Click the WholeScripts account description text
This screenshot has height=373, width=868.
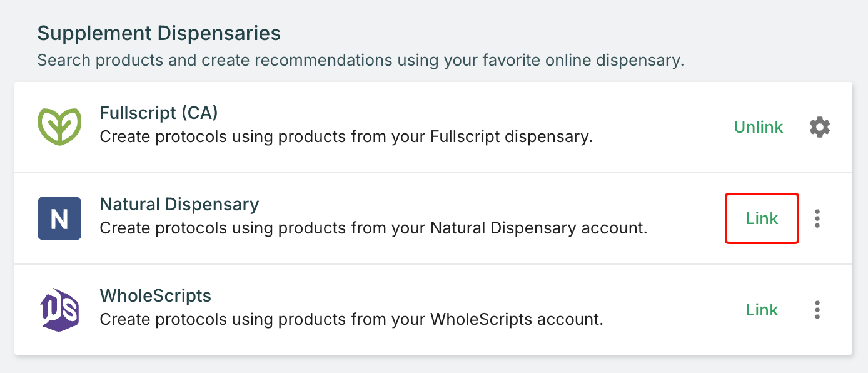click(x=351, y=319)
